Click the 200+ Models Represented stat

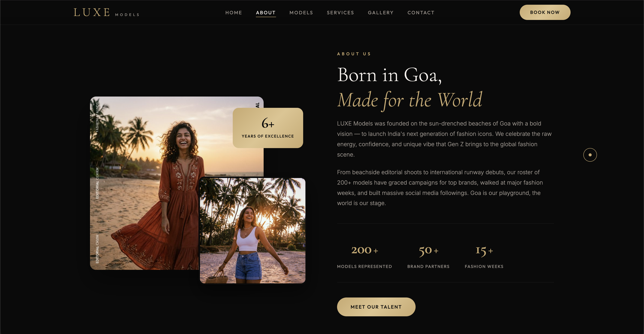point(365,256)
